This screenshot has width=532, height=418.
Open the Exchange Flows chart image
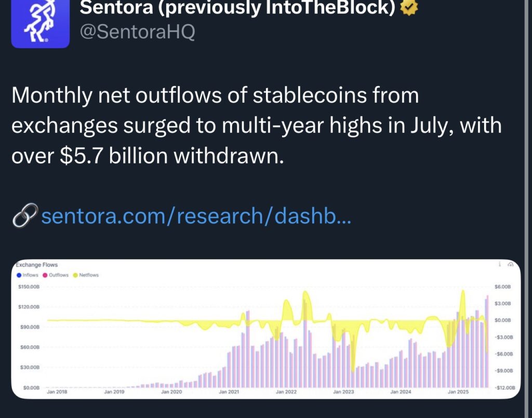pos(265,329)
